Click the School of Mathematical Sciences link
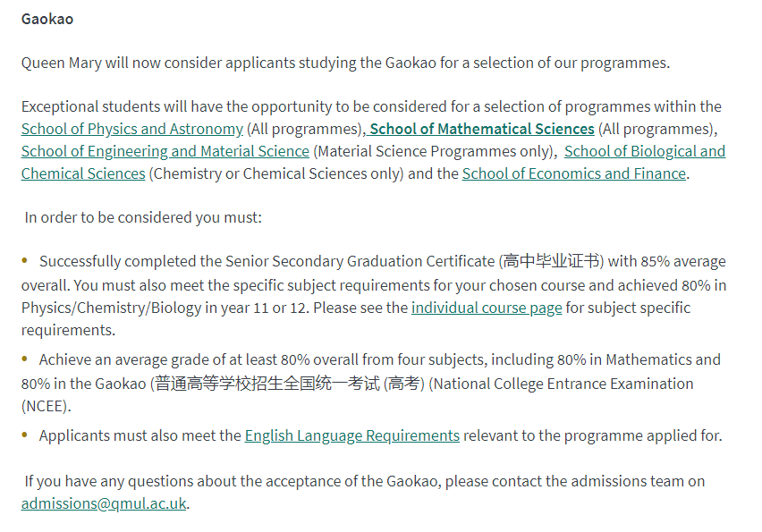Viewport: 762px width, 532px height. 483,129
